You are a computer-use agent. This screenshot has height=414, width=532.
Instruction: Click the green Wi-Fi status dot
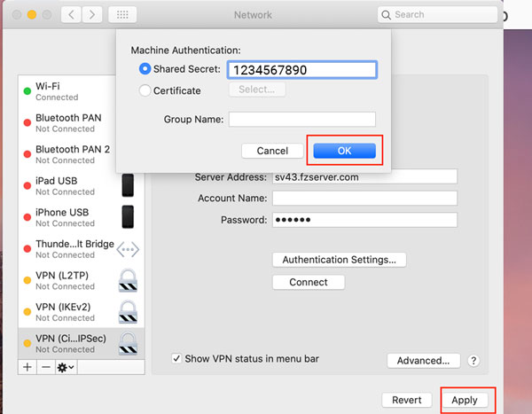[27, 91]
